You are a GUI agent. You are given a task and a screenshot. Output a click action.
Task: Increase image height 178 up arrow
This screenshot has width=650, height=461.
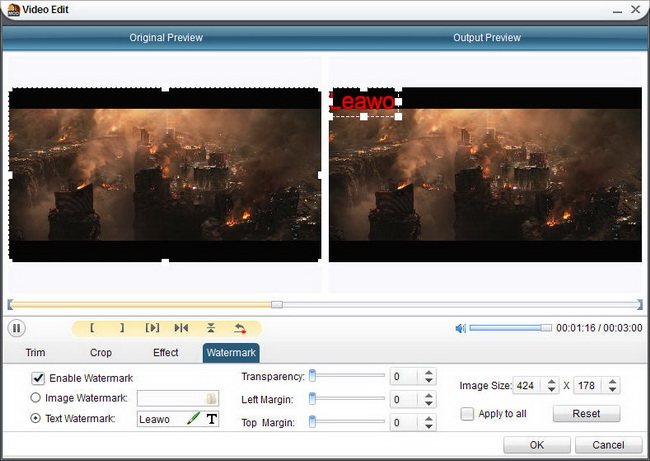point(613,381)
